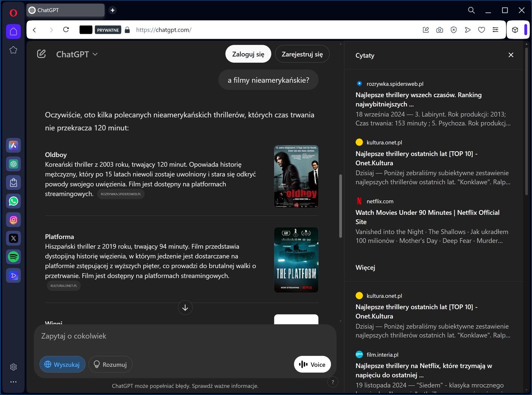532x395 pixels.
Task: Click the "Oldboy" title text
Action: coord(56,155)
